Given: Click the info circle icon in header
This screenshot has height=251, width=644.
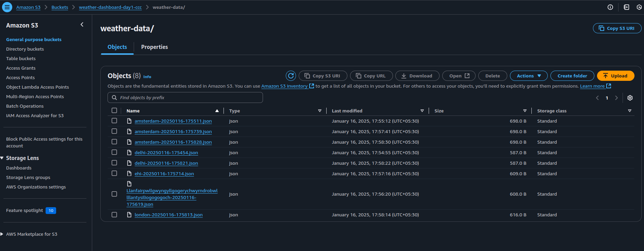Looking at the screenshot, I should point(610,7).
